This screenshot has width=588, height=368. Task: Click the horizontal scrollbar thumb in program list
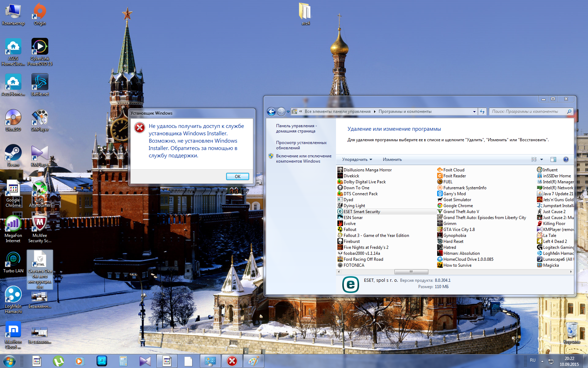pyautogui.click(x=411, y=272)
